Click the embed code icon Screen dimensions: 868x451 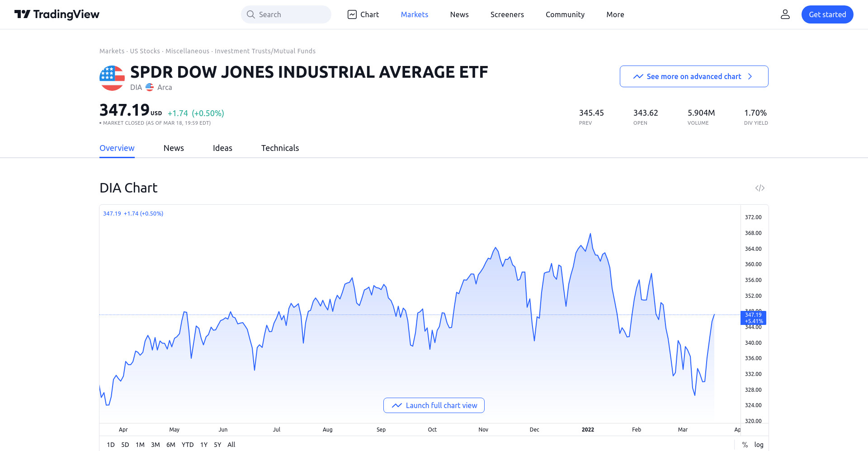(x=760, y=188)
